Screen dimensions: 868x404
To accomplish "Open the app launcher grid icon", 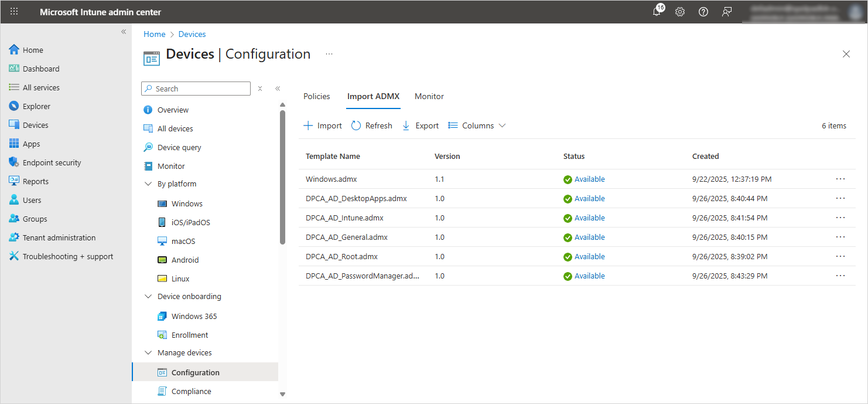I will (14, 12).
